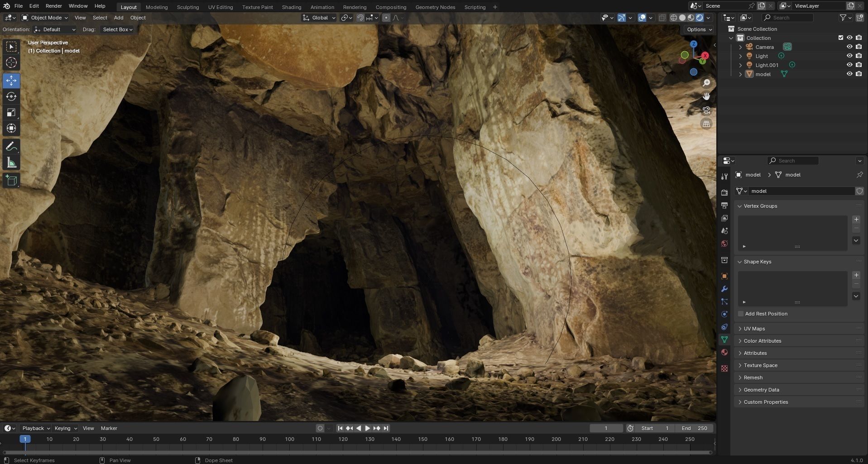This screenshot has height=464, width=868.
Task: Open the Add menu in viewport header
Action: [x=119, y=18]
